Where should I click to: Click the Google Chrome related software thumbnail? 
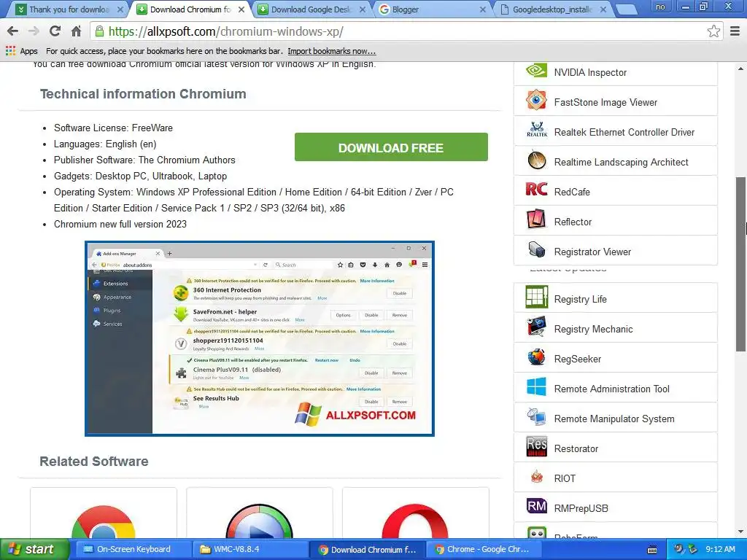coord(104,513)
